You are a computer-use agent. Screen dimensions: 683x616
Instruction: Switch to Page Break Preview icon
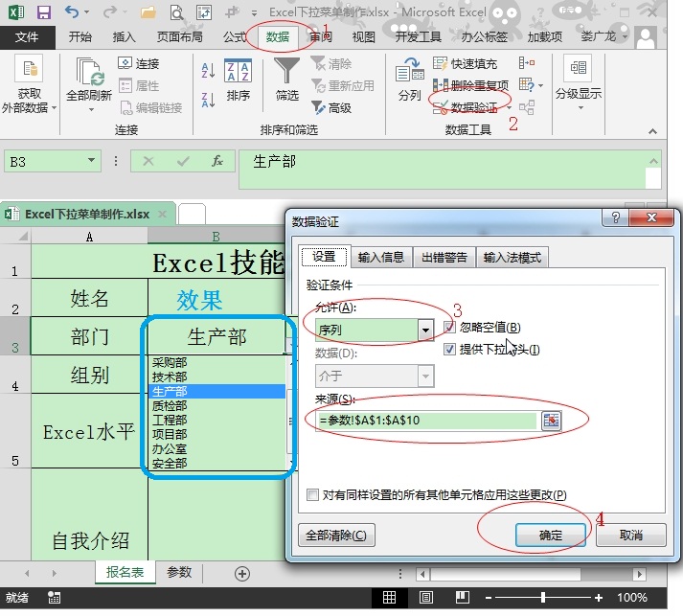pyautogui.click(x=462, y=597)
